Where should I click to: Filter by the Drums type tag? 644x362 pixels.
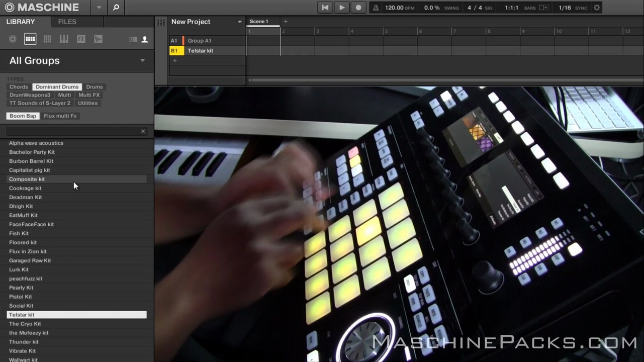click(94, 87)
